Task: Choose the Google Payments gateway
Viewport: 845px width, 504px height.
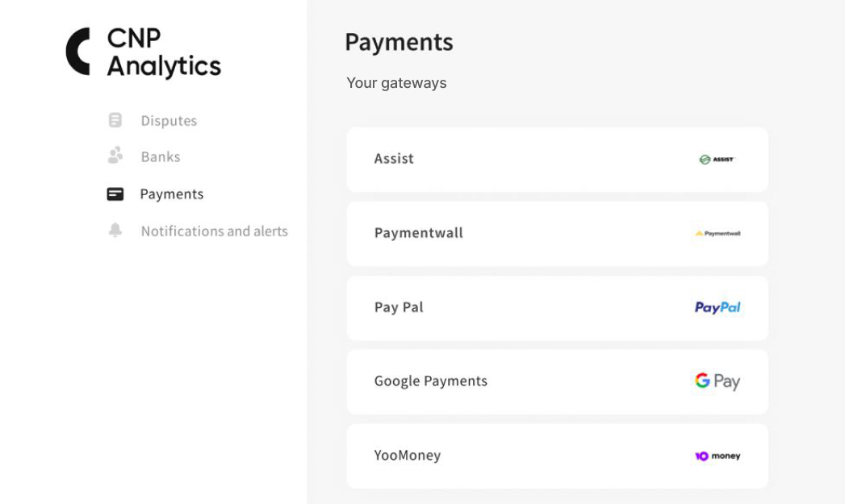Action: point(557,381)
